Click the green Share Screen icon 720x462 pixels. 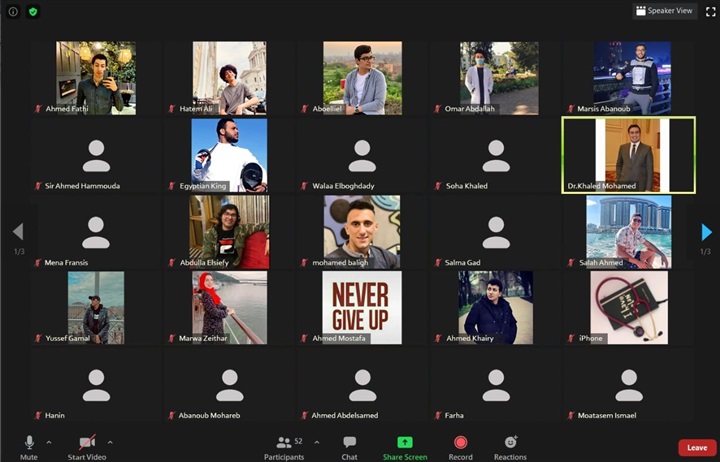(x=404, y=442)
